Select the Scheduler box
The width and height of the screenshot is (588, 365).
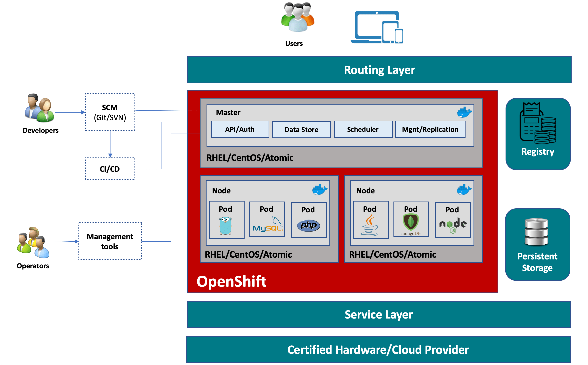tap(363, 129)
